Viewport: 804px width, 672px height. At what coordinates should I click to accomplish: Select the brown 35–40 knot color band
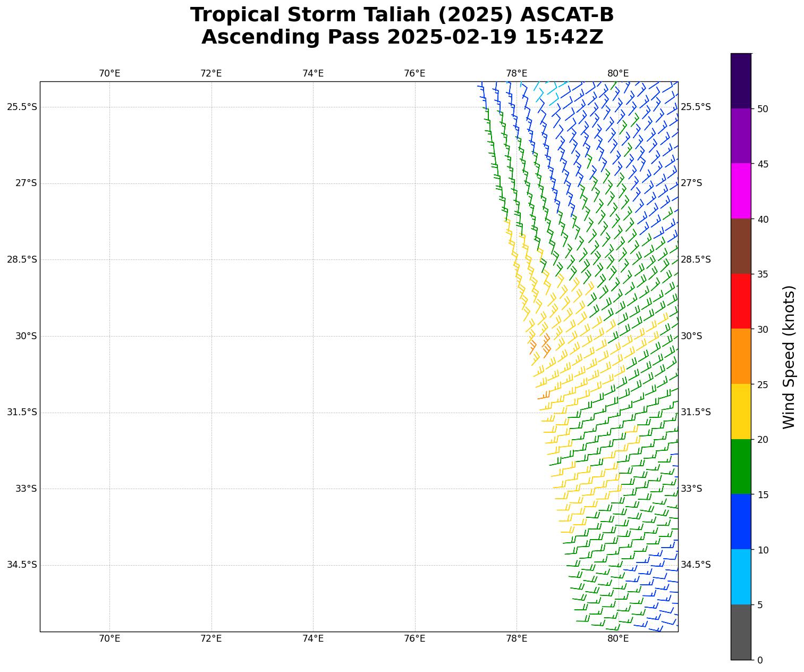click(x=741, y=246)
